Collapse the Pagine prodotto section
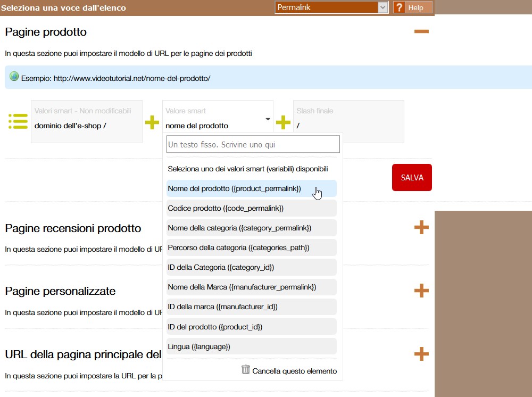The image size is (532, 397). [x=421, y=31]
